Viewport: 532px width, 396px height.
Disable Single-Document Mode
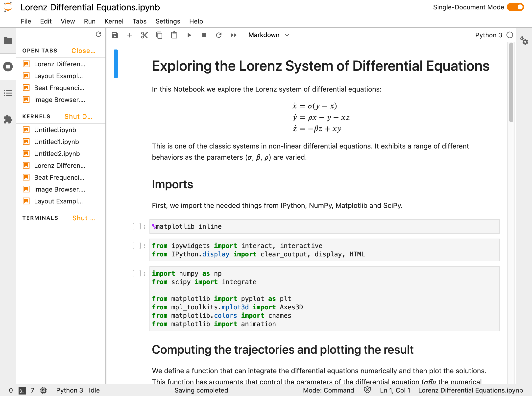(x=515, y=7)
